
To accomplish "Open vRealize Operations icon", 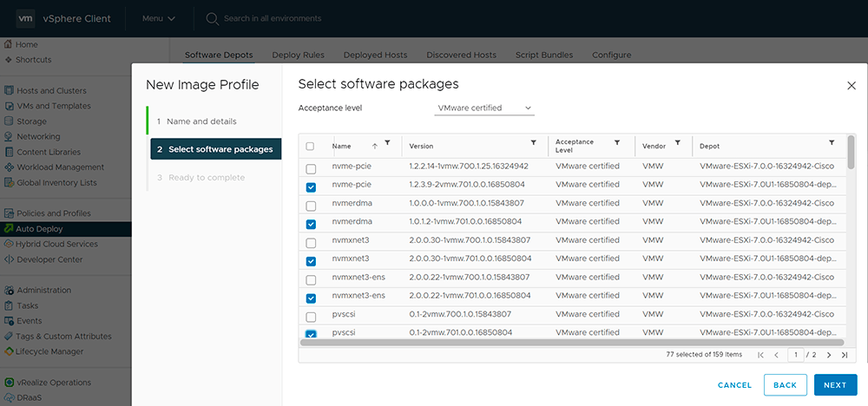I will click(x=9, y=383).
